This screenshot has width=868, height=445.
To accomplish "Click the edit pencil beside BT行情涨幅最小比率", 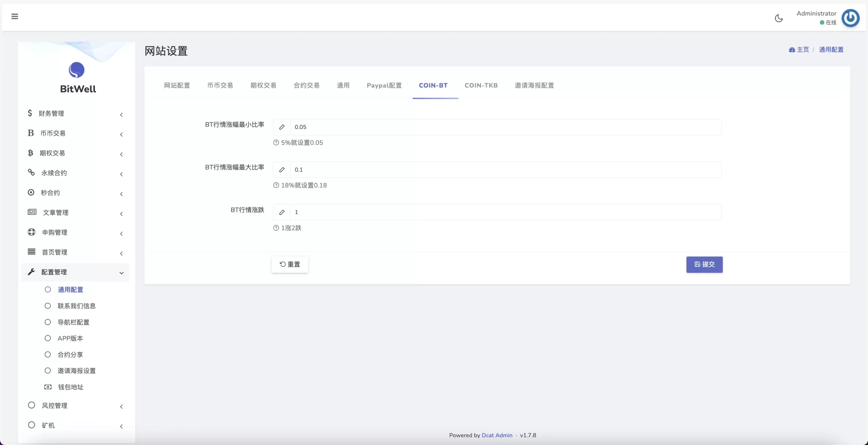I will point(282,127).
